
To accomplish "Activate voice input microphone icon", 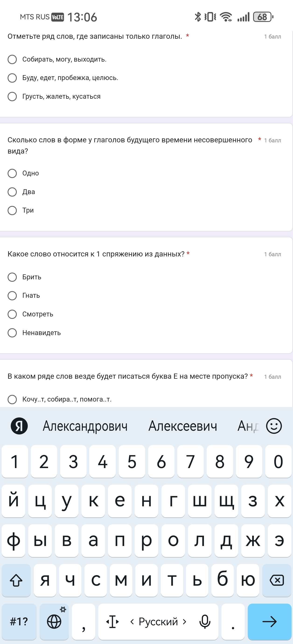I will [x=205, y=622].
